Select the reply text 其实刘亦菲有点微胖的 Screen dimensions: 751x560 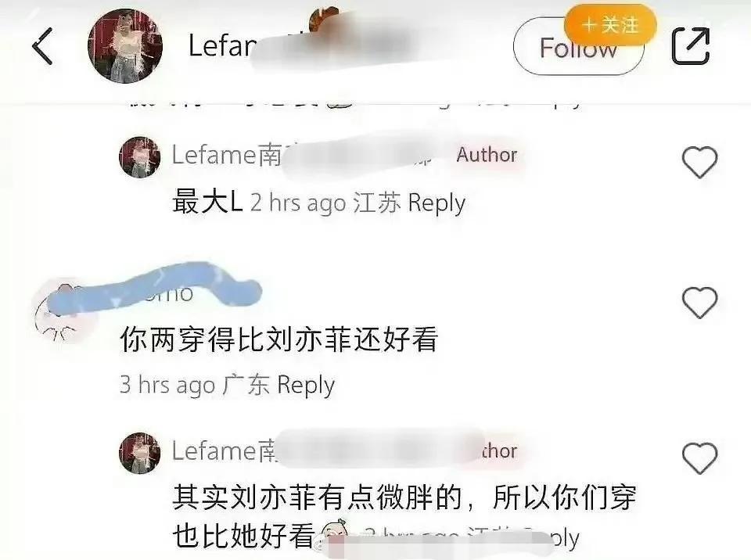pyautogui.click(x=317, y=497)
